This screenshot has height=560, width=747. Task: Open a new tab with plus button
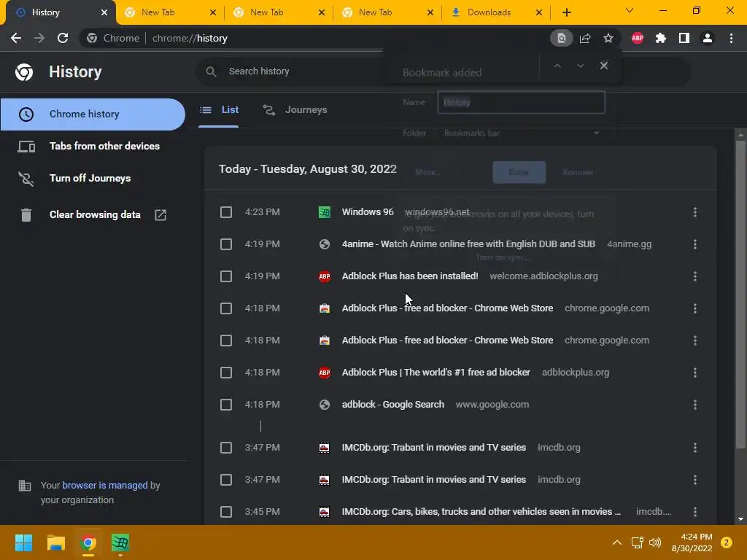pyautogui.click(x=566, y=12)
